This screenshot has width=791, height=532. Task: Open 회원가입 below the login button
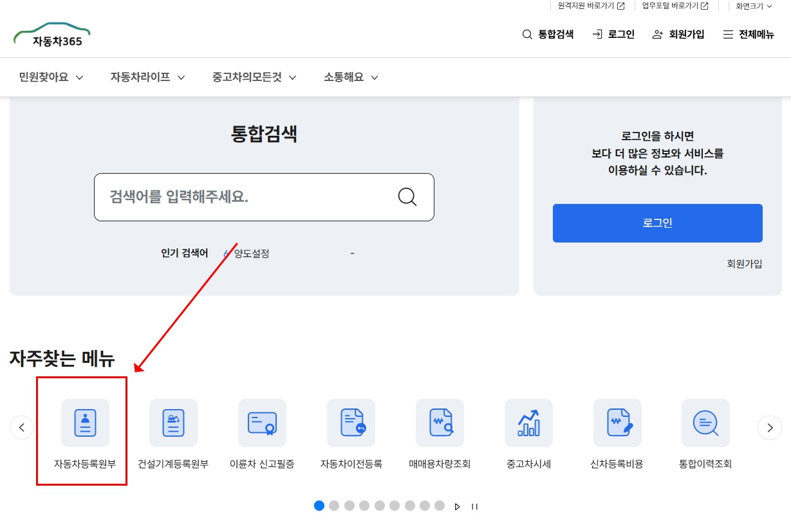[744, 263]
